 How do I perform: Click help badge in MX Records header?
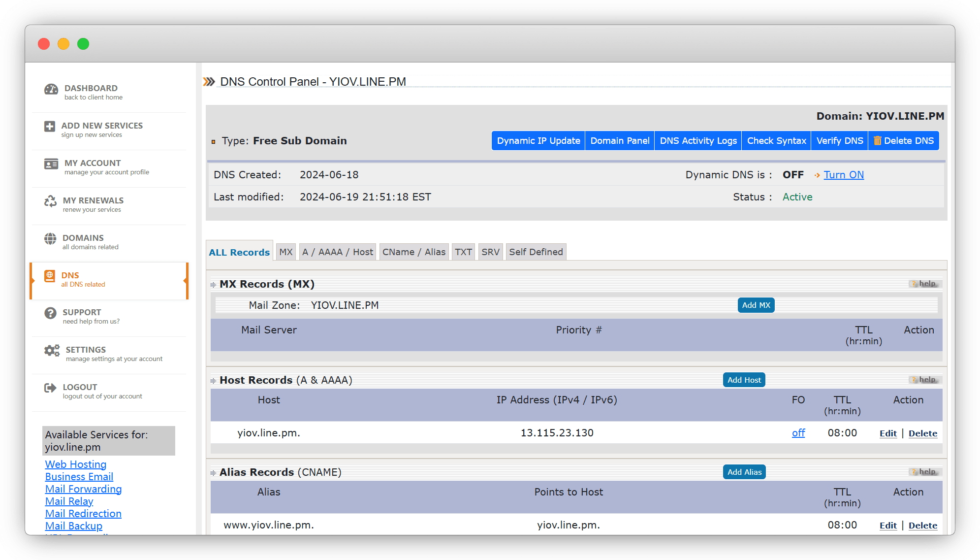click(x=924, y=284)
